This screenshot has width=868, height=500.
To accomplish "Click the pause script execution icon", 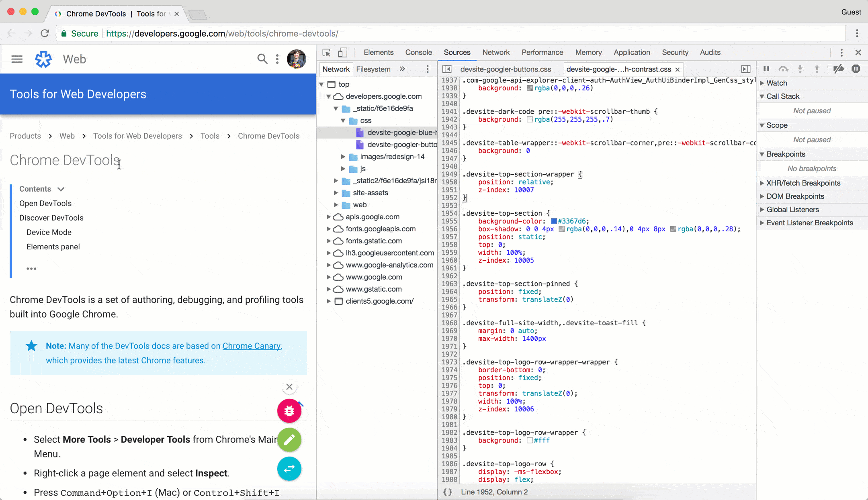I will (x=766, y=69).
